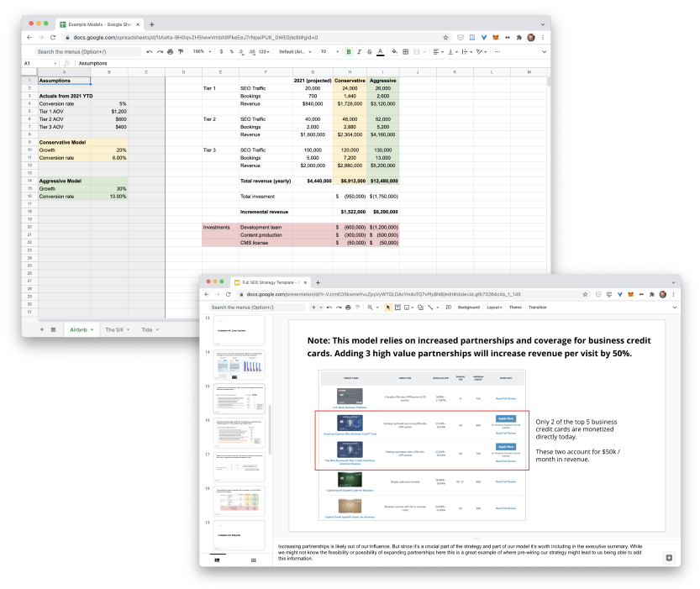
Task: Select slide 14 thumbnail with bar chart
Action: 239,365
